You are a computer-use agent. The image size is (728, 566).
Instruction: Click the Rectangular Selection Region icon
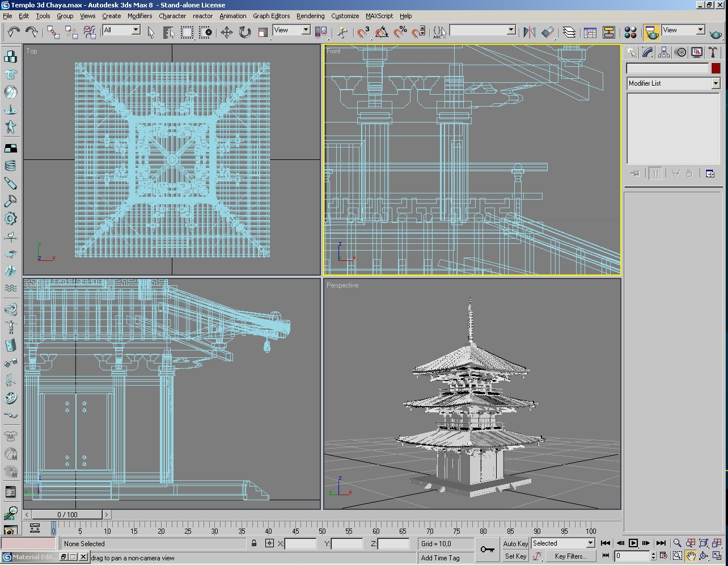pos(187,32)
